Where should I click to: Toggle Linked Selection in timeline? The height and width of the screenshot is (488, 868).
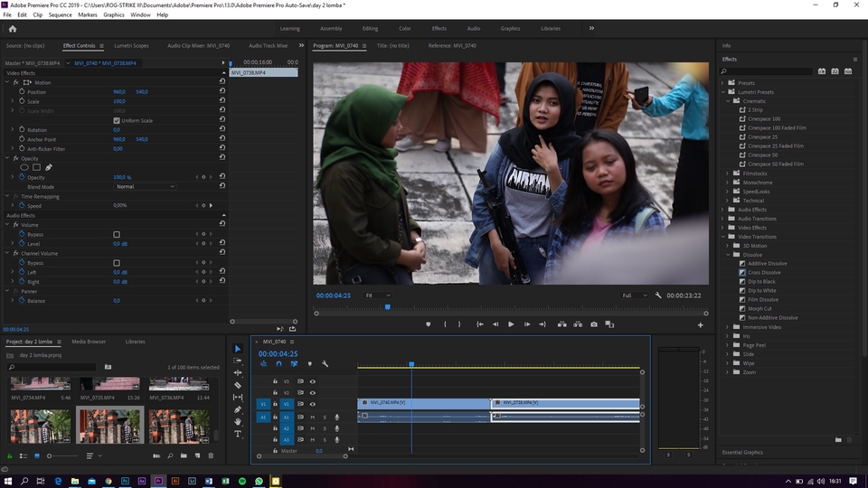[x=294, y=363]
